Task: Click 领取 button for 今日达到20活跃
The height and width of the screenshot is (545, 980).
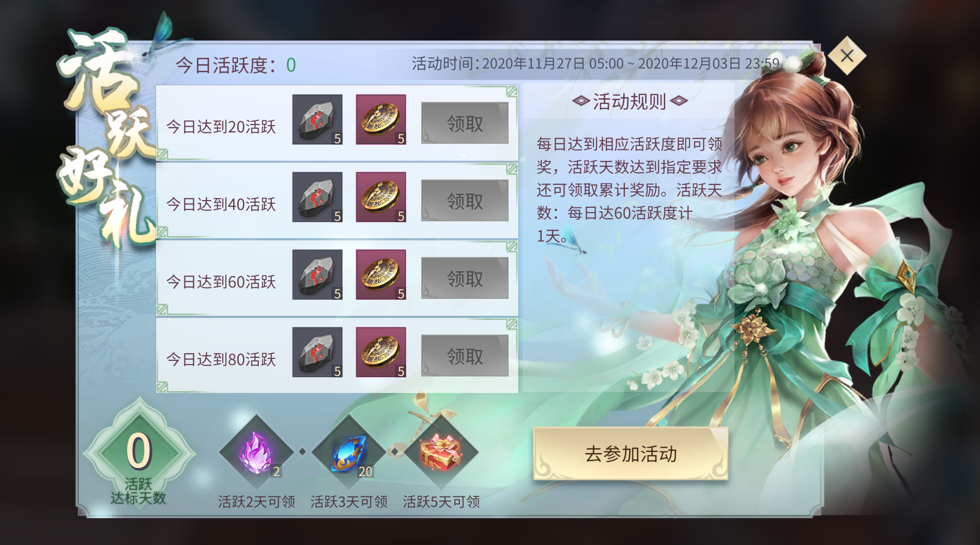Action: coord(465,123)
